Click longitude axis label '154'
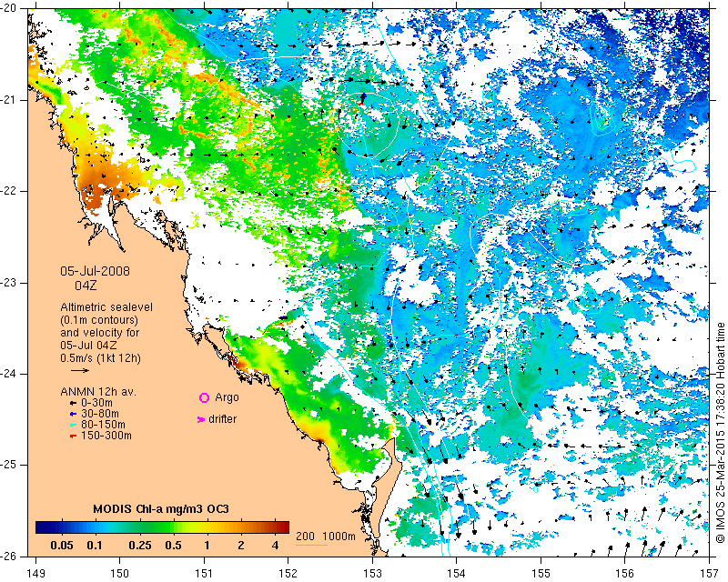Screen dimensions: 728x582 point(457,574)
